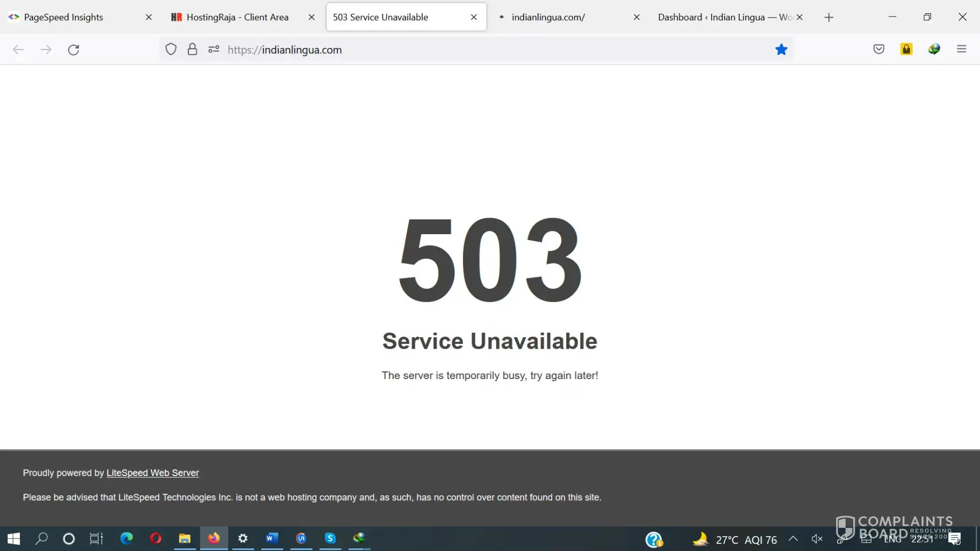Open Windows taskbar search
This screenshot has width=980, height=551.
(x=41, y=538)
